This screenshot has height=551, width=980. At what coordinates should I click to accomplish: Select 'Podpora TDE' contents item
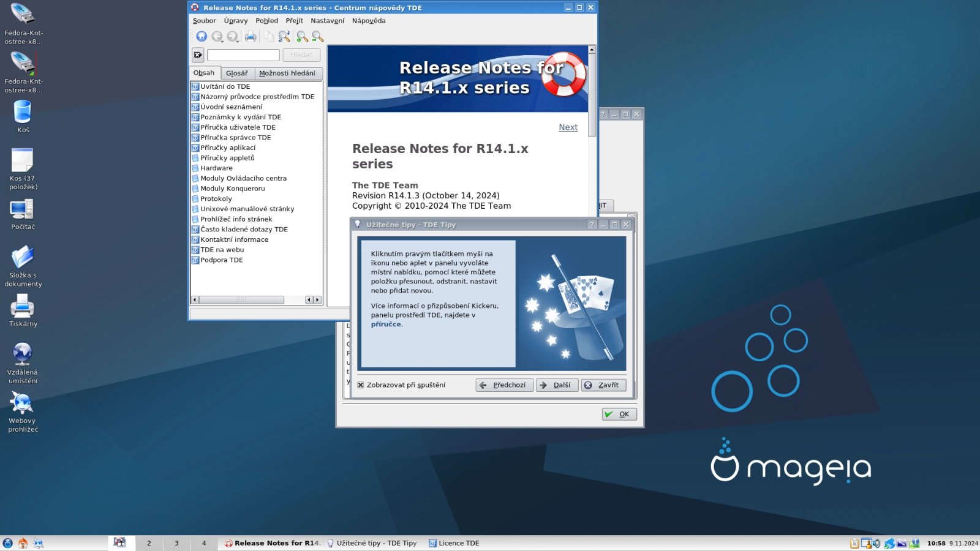click(221, 260)
